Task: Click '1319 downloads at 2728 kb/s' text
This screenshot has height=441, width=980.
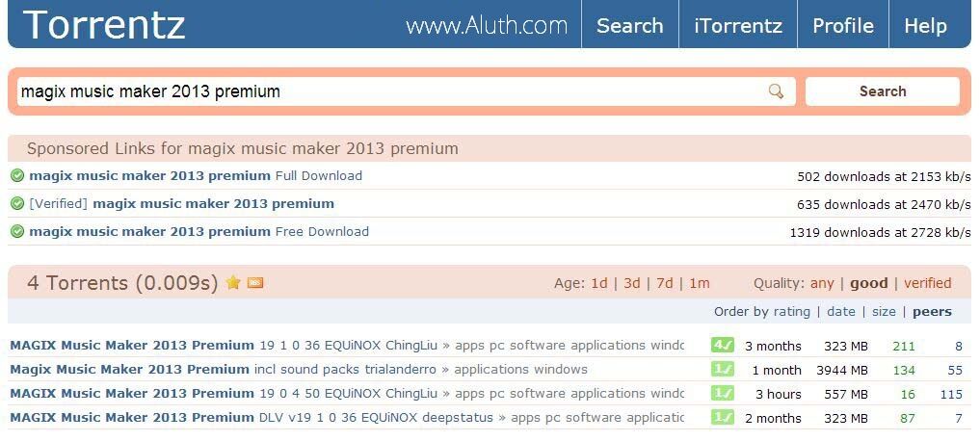Action: tap(880, 232)
